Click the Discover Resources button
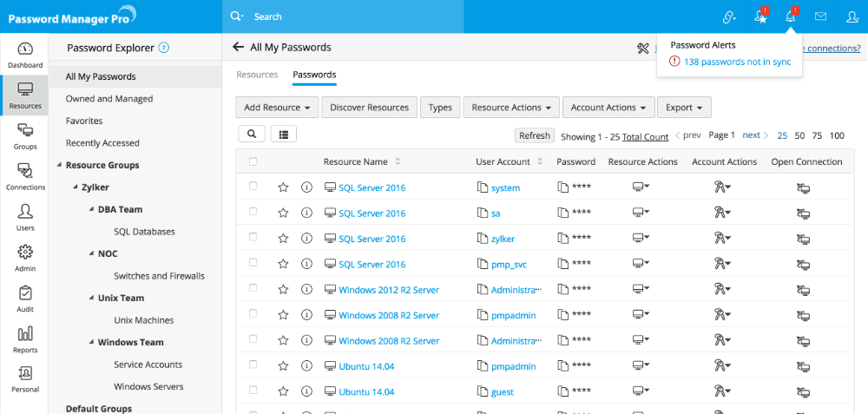868x414 pixels. 369,108
